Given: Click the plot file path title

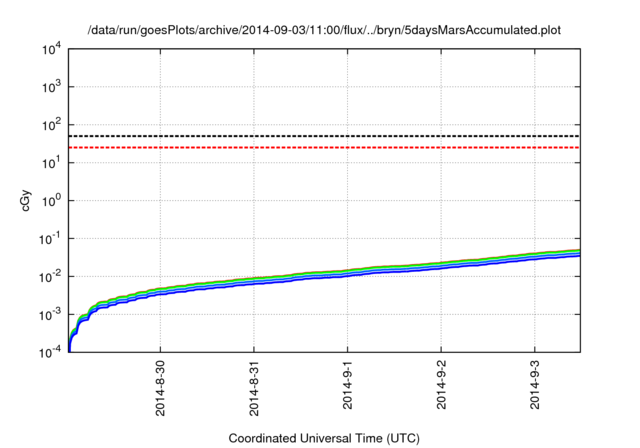Looking at the screenshot, I should click(324, 30).
